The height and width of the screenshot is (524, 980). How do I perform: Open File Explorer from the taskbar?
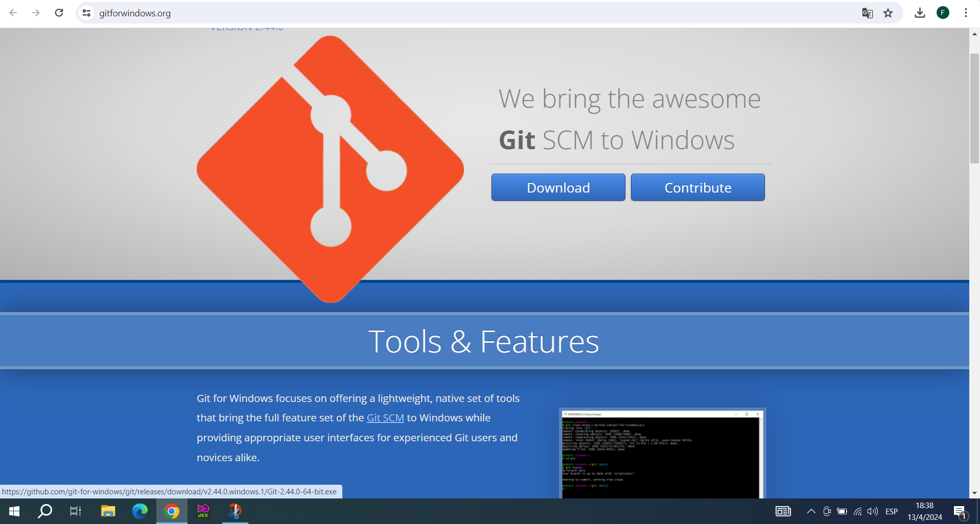tap(108, 511)
